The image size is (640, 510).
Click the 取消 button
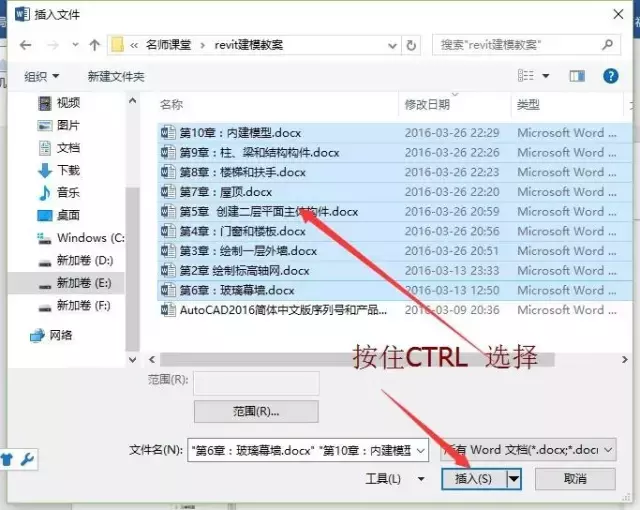pos(575,479)
